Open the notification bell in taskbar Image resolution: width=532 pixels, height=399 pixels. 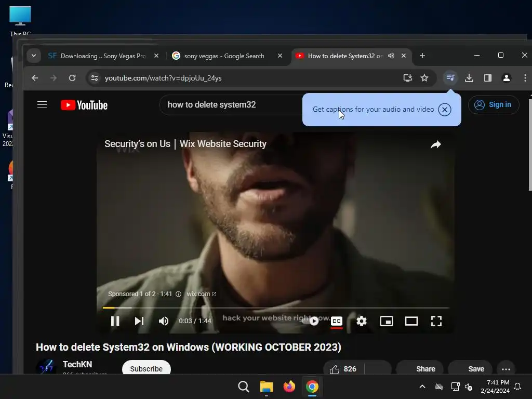(x=518, y=387)
